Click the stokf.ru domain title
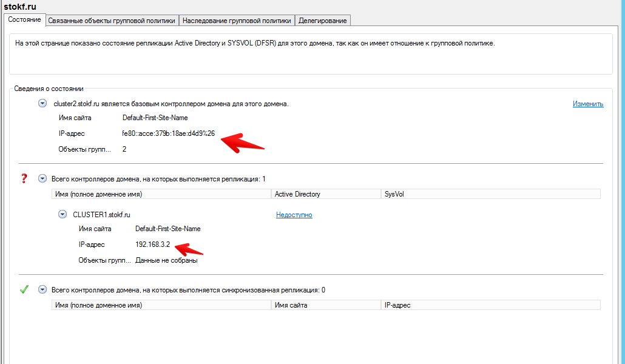 [20, 7]
